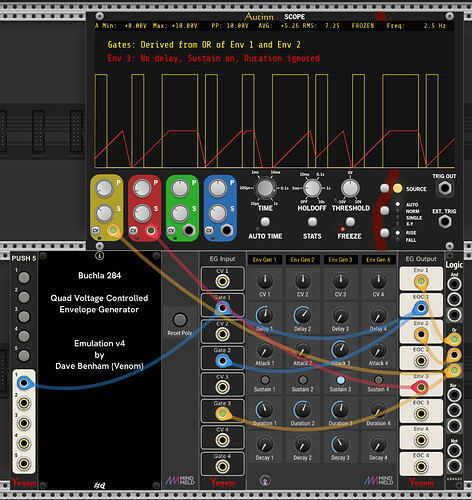Screen dimensions: 472x500
Task: Click the Gate 4 input jack
Action: point(222,466)
